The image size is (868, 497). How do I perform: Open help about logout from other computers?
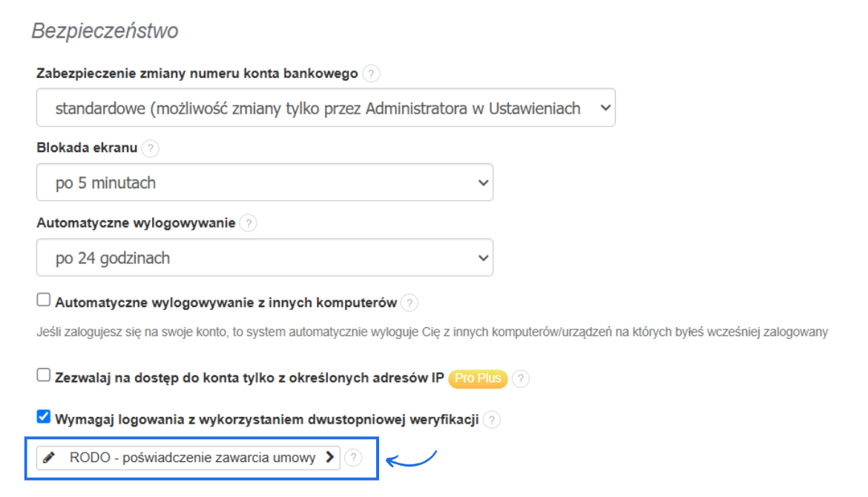point(410,303)
